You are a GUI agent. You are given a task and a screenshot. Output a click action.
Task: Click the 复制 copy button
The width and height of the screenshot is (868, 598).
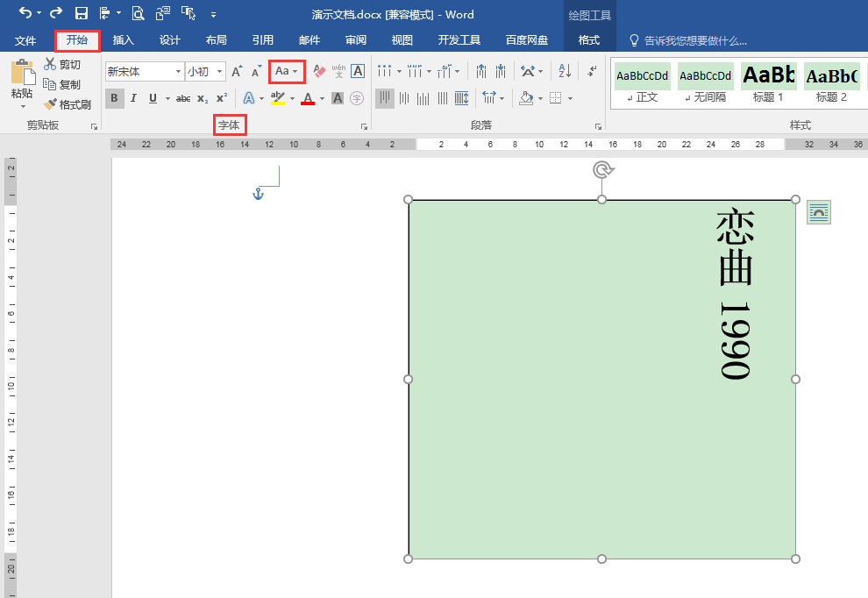[62, 84]
